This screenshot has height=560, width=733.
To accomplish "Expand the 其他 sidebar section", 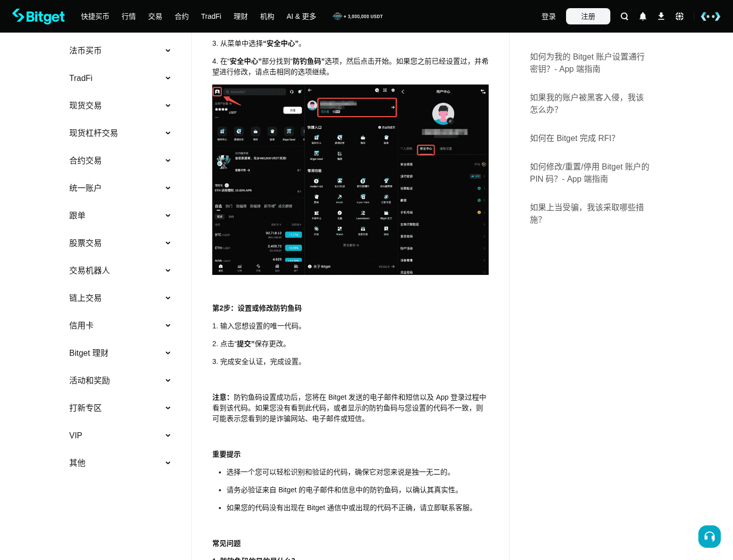I will 120,463.
